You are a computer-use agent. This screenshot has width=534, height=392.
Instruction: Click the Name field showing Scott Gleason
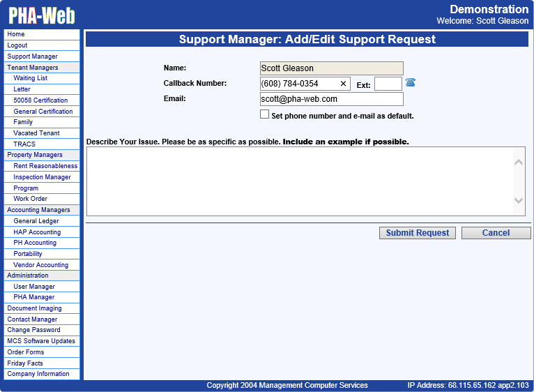pos(331,68)
